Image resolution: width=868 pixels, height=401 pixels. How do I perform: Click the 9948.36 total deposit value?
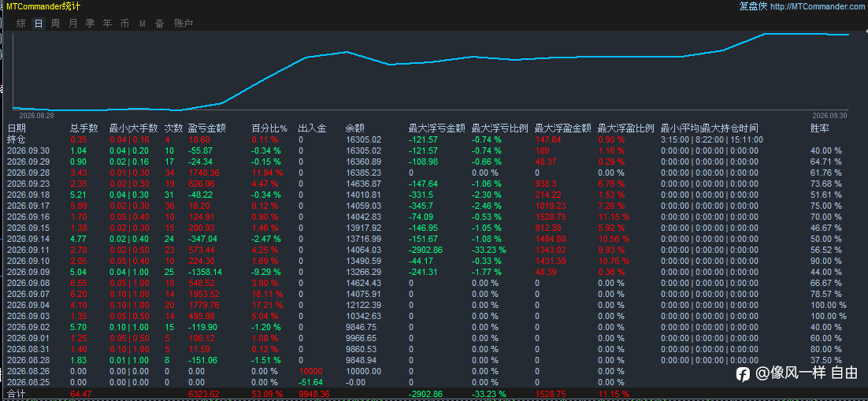tap(313, 394)
